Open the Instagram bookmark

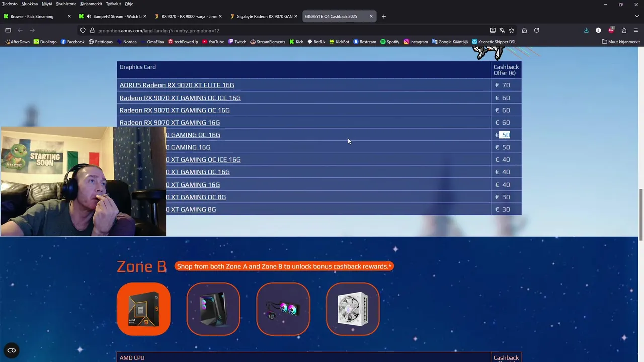pyautogui.click(x=416, y=42)
